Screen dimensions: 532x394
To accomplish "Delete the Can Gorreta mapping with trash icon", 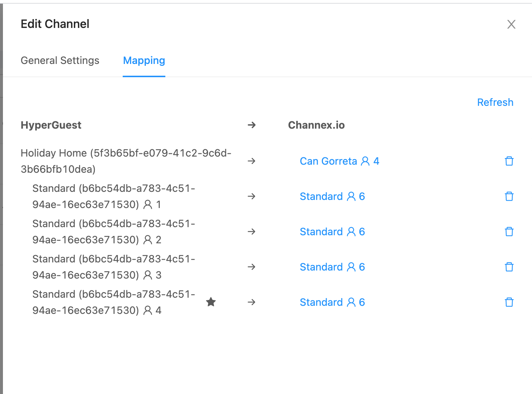I will pos(509,161).
